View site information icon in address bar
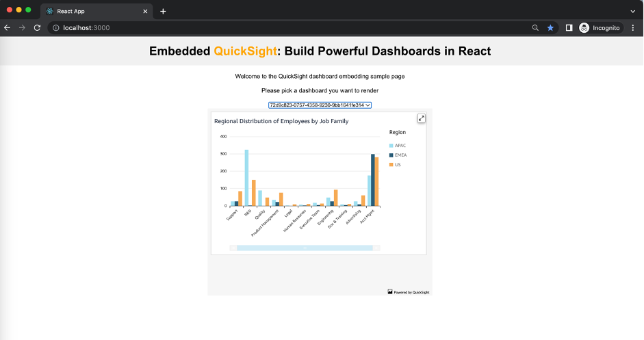The image size is (644, 340). [x=56, y=28]
